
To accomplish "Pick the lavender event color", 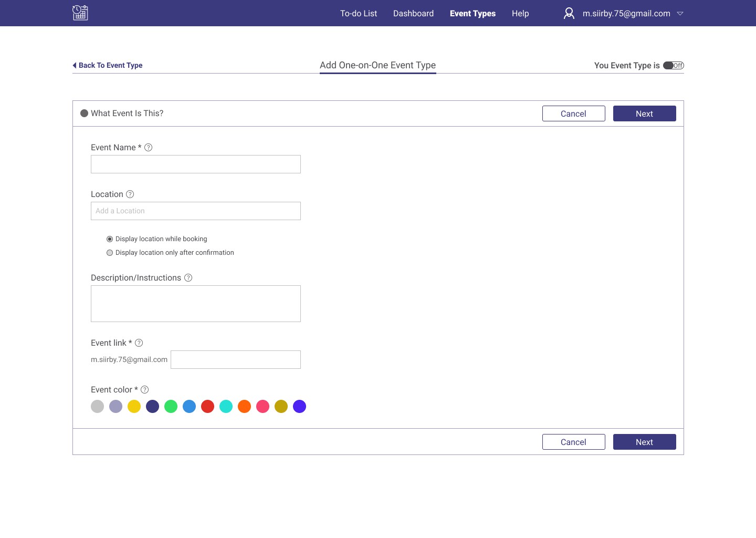I will [x=116, y=406].
